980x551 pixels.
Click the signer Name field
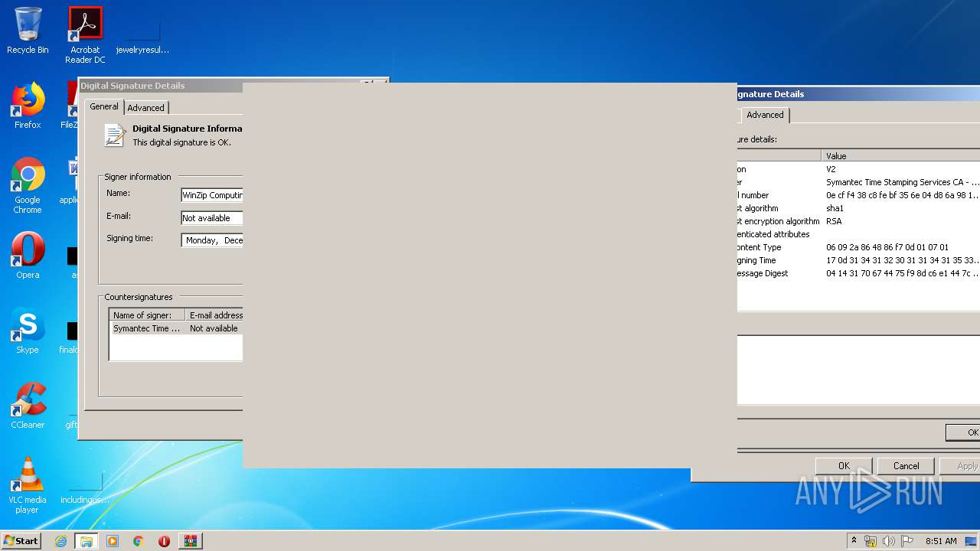click(x=212, y=195)
